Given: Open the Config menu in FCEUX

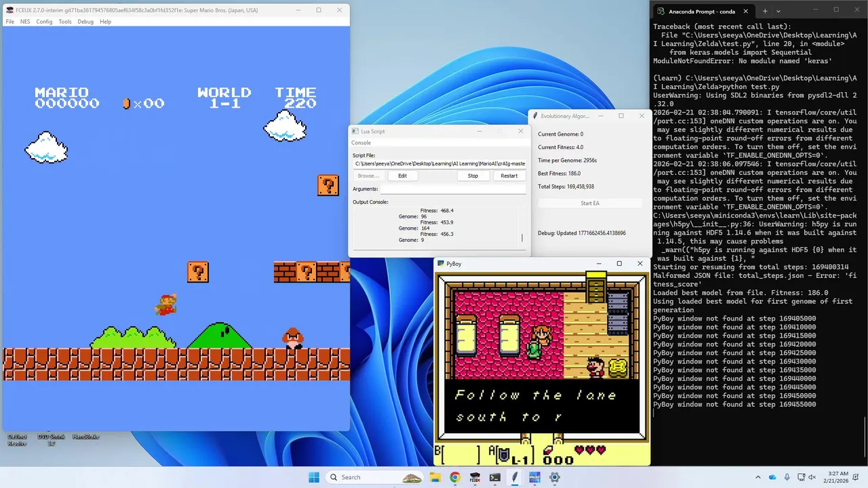Looking at the screenshot, I should [x=44, y=22].
